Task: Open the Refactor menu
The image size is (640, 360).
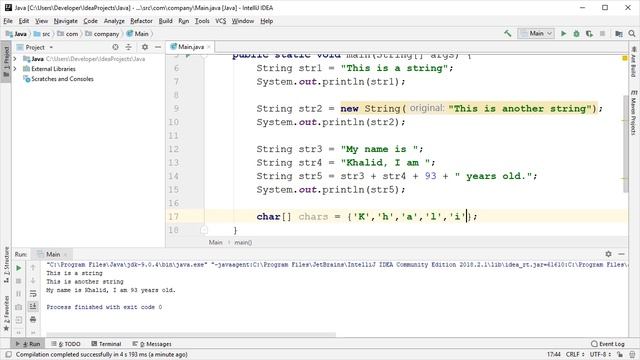Action: [141, 21]
